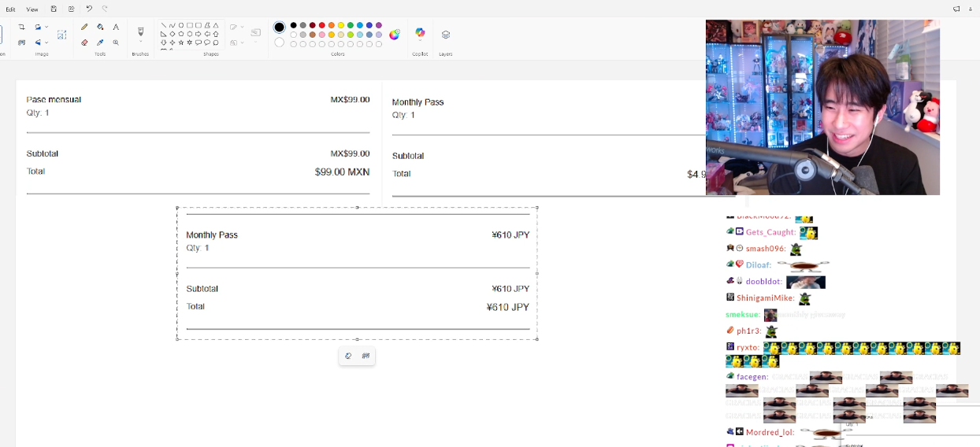Click chat username 'doobldot'

pyautogui.click(x=764, y=282)
